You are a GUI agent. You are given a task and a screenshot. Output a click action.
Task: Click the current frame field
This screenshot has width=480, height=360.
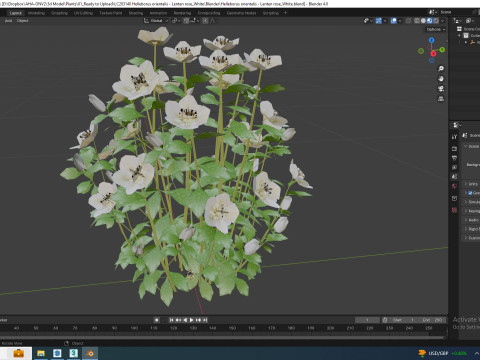[x=367, y=320]
